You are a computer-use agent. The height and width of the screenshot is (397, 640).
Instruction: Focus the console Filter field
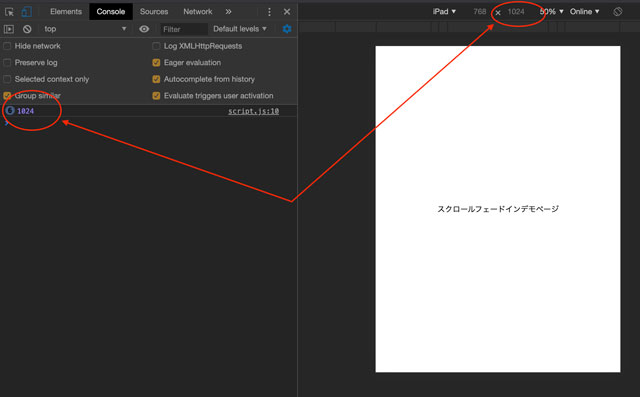(x=184, y=29)
